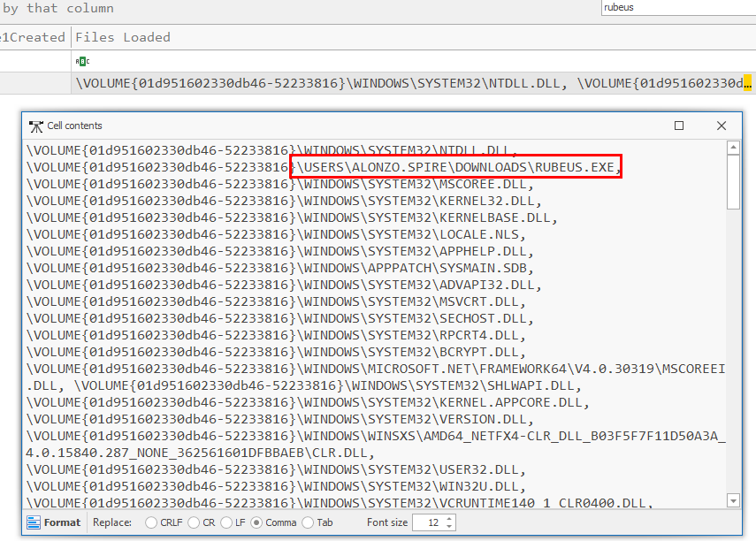This screenshot has height=541, width=756.
Task: Decrease font size with down stepper arrow
Action: [x=449, y=527]
